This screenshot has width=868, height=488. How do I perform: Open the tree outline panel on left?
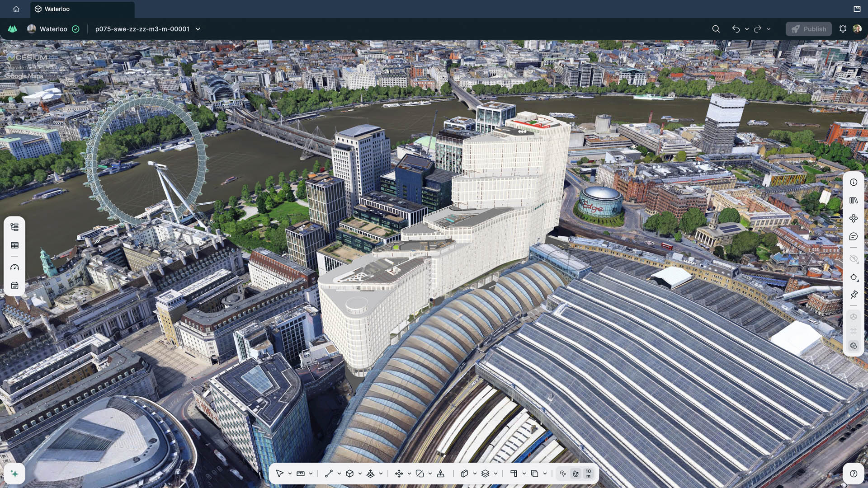tap(14, 227)
